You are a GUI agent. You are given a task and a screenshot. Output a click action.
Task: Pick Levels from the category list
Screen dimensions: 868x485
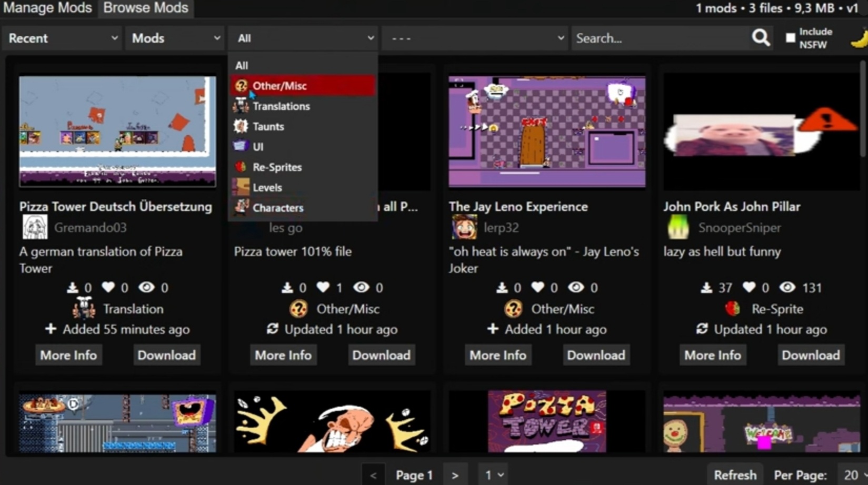303,187
